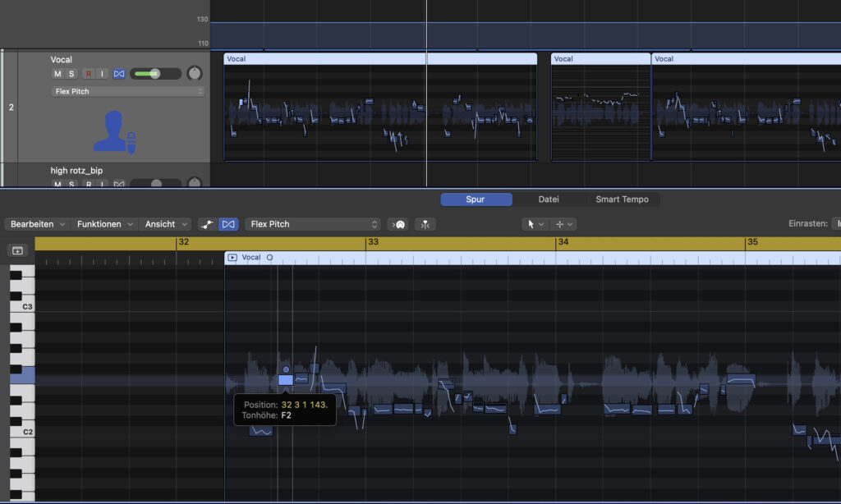Mute the Vocal track
The height and width of the screenshot is (504, 841).
57,74
